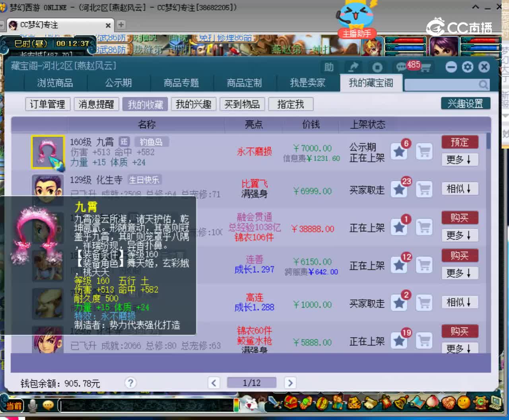Viewport: 509px width, 420px height.
Task: Go to next page arrow
Action: [x=290, y=383]
